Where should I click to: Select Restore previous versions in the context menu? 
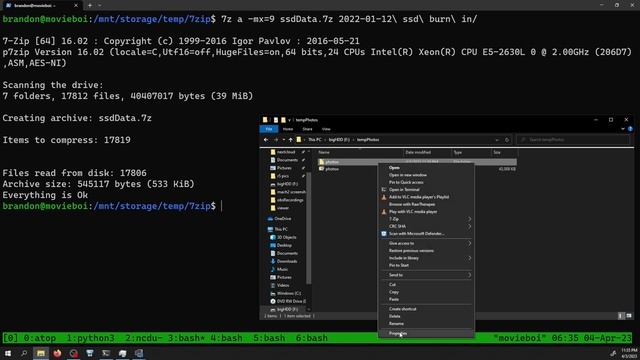(411, 251)
